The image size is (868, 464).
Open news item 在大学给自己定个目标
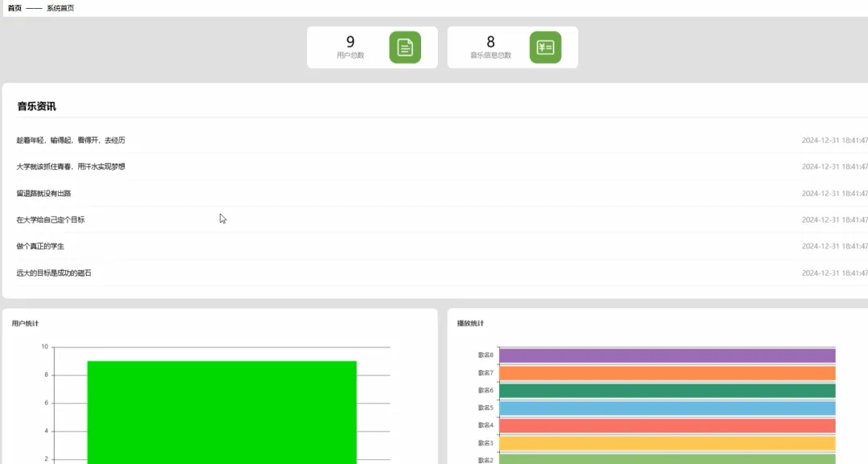(51, 220)
